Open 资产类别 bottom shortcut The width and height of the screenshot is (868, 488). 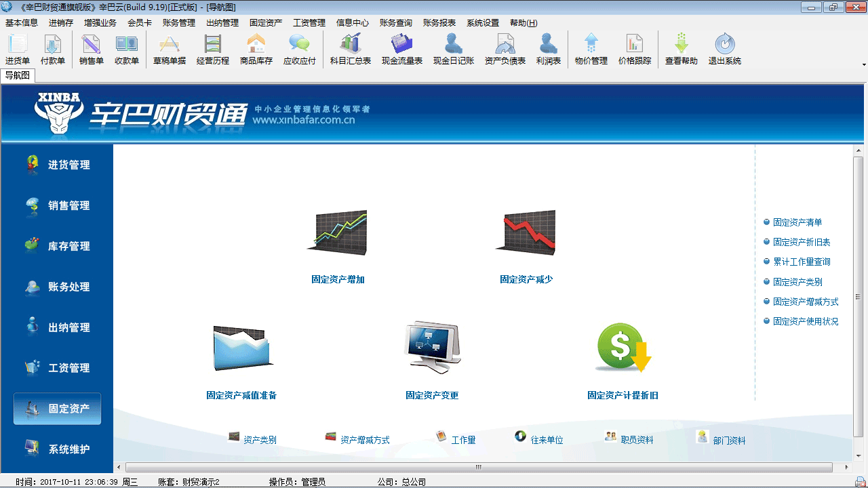tap(252, 439)
